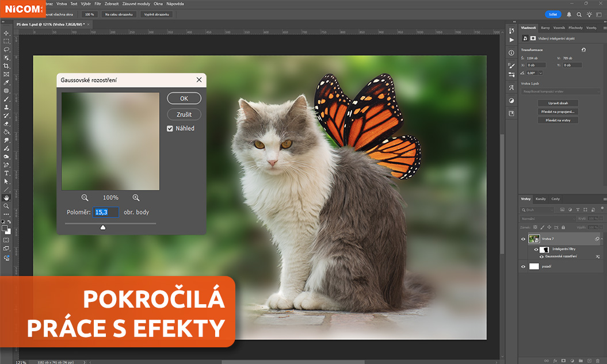Click OK in the Gaussian blur dialog
Screen dimensions: 607x364
(x=184, y=98)
